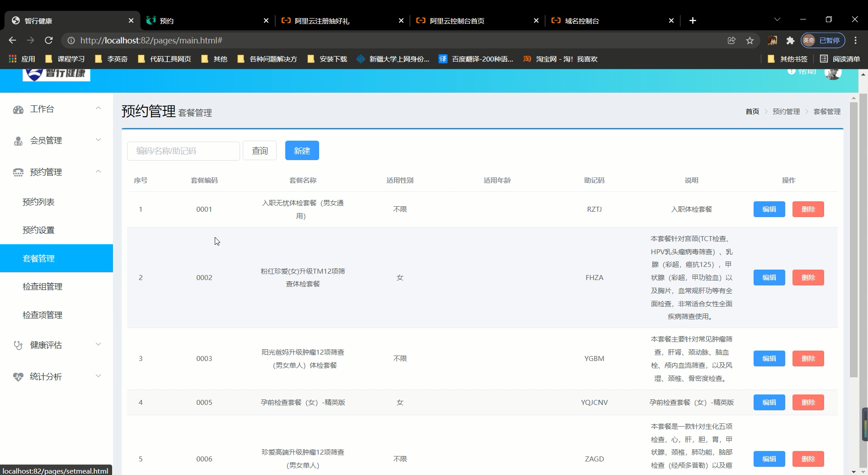Viewport: 868px width, 475px height.
Task: Delete the 0006 珍爱高端 package row
Action: (x=808, y=459)
